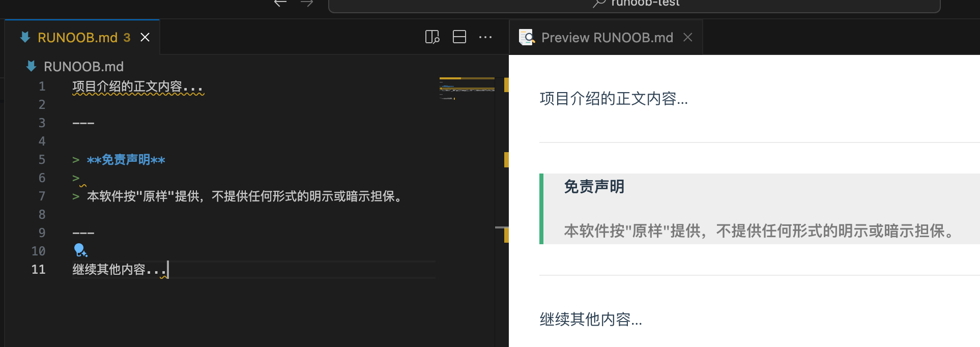Click the editor minimap thumbnail
Image resolution: width=980 pixels, height=347 pixels.
click(467, 88)
